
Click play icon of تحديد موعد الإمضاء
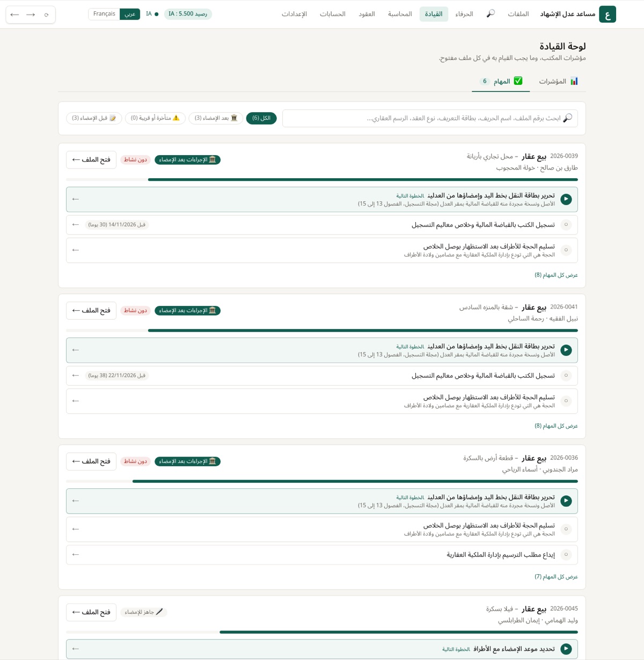tap(566, 649)
